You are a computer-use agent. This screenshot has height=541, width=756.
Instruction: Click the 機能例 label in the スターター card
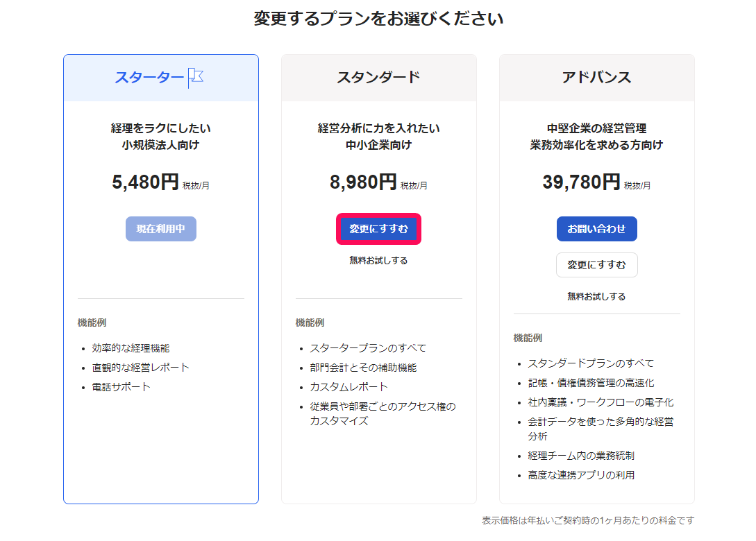[92, 323]
